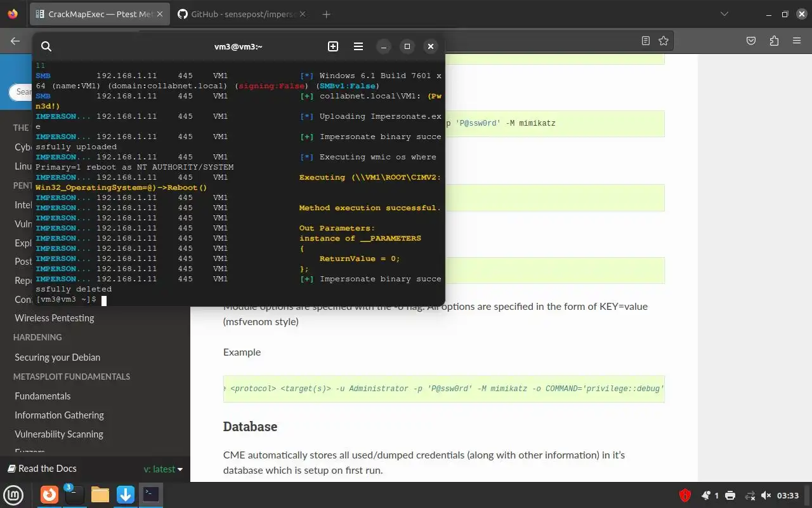Viewport: 812px width, 508px height.
Task: Open the Pocket save icon
Action: [751, 41]
